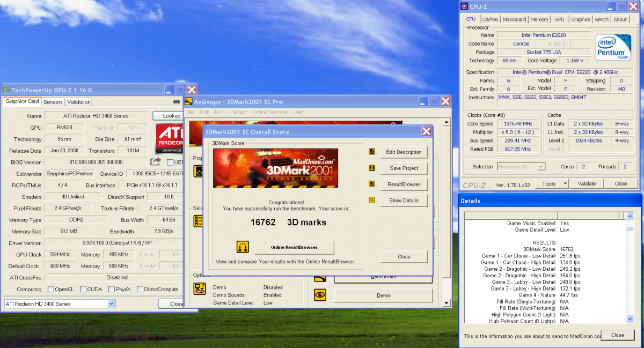Click the Demo button in 3DMark main window

383,295
